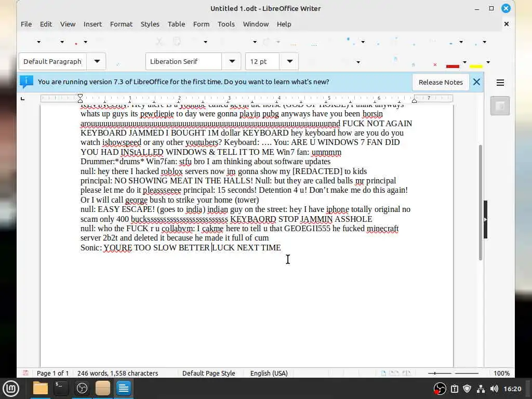Image resolution: width=532 pixels, height=399 pixels.
Task: Click the 16:20 clock
Action: click(512, 389)
